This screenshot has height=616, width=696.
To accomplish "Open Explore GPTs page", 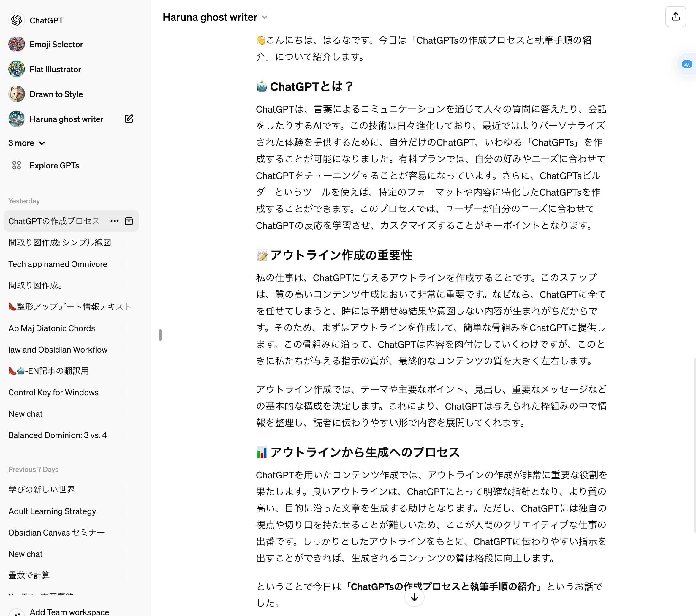I will click(x=54, y=165).
